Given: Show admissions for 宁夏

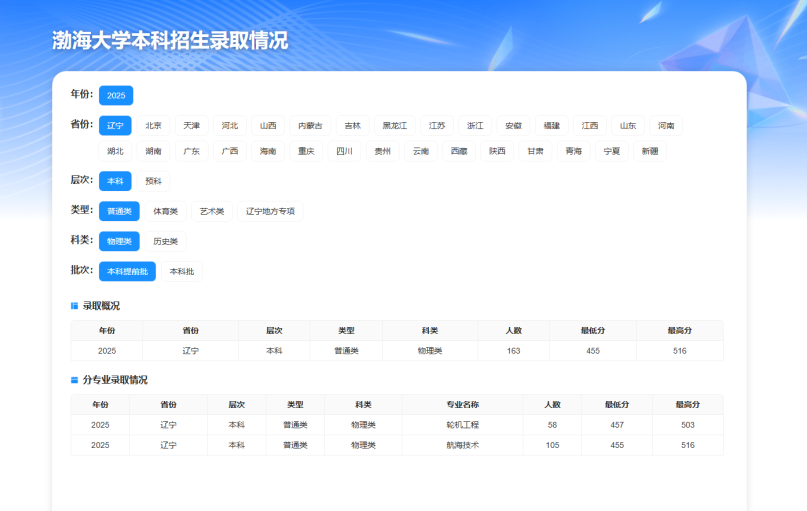Looking at the screenshot, I should (x=612, y=151).
